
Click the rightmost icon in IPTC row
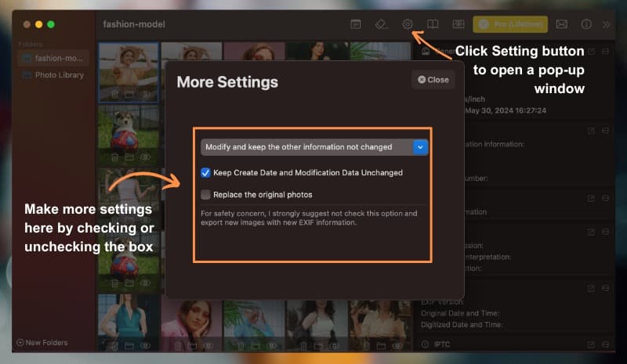(605, 344)
